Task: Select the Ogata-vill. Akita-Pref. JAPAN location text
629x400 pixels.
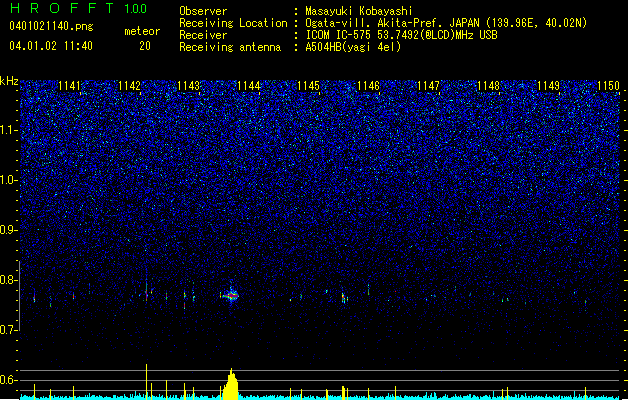Action: [446, 23]
